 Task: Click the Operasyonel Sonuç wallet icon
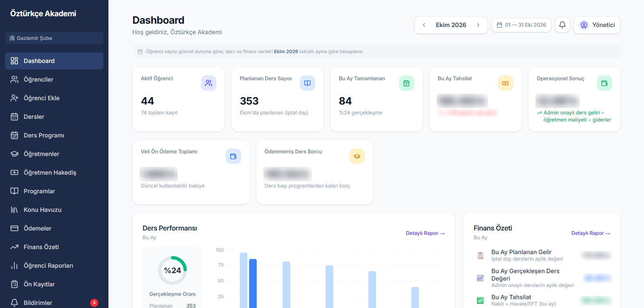[x=604, y=83]
